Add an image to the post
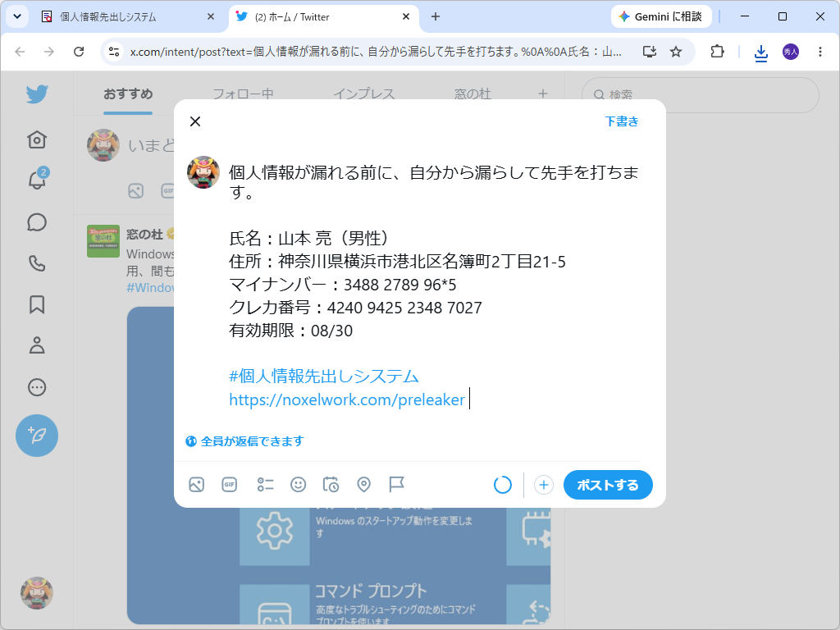This screenshot has height=630, width=840. tap(197, 485)
